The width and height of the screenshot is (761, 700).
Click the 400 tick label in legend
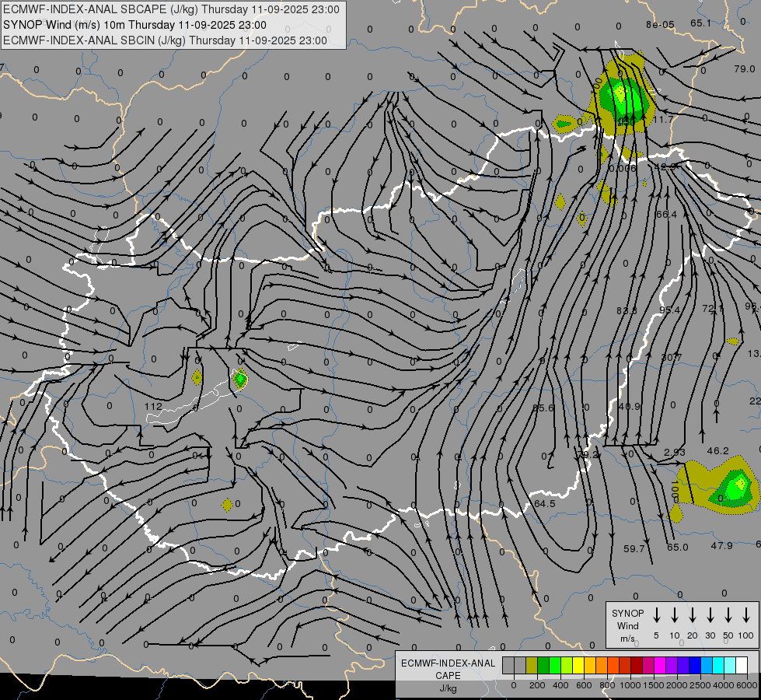560,685
